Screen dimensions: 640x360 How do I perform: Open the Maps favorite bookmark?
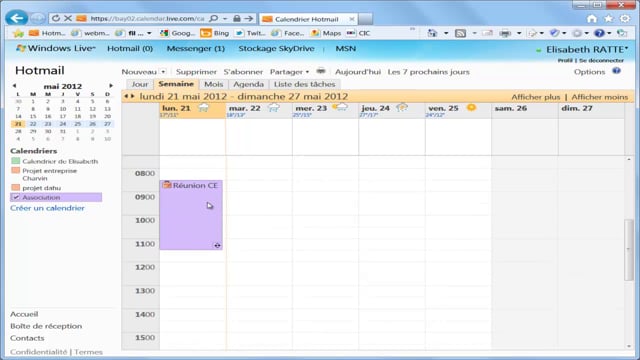pos(326,33)
